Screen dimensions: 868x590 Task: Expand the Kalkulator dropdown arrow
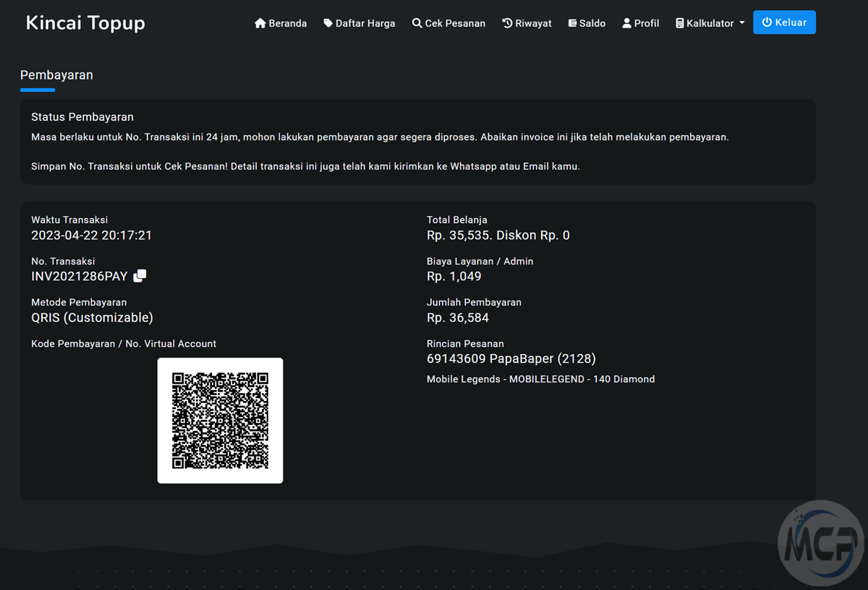coord(741,23)
